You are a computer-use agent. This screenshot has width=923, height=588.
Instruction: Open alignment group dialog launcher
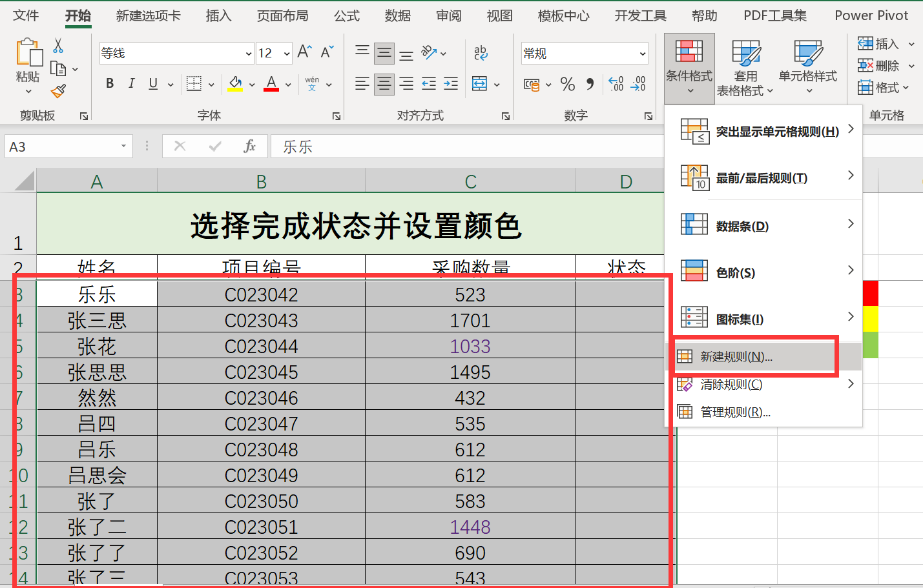pos(506,116)
